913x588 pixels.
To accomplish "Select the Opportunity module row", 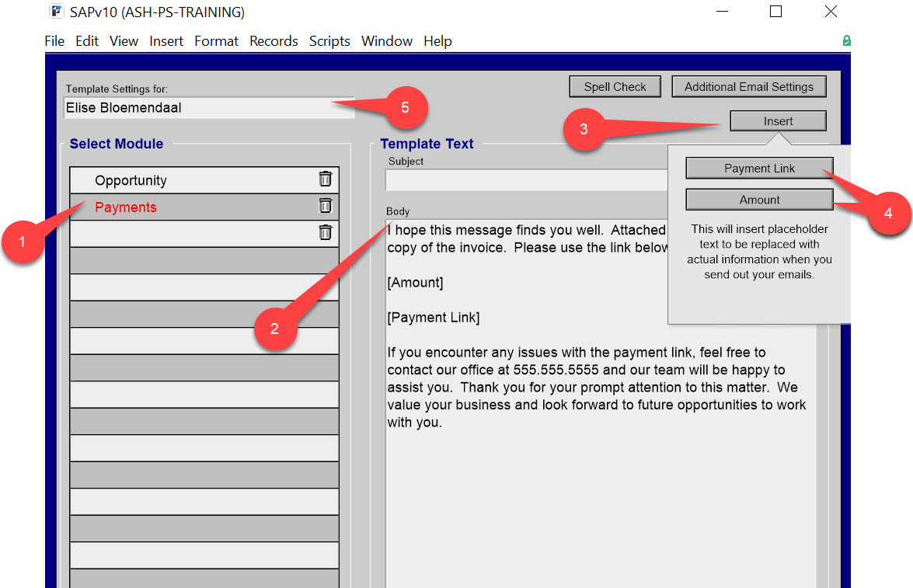I will 204,180.
